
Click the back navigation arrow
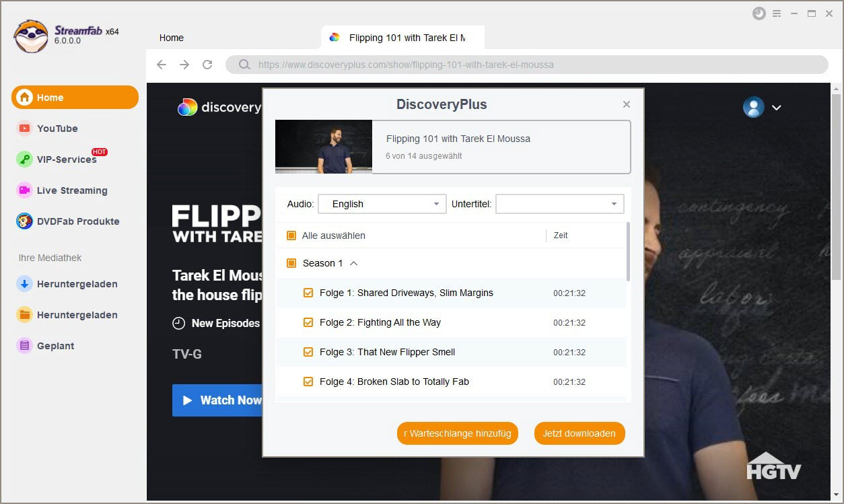(162, 65)
